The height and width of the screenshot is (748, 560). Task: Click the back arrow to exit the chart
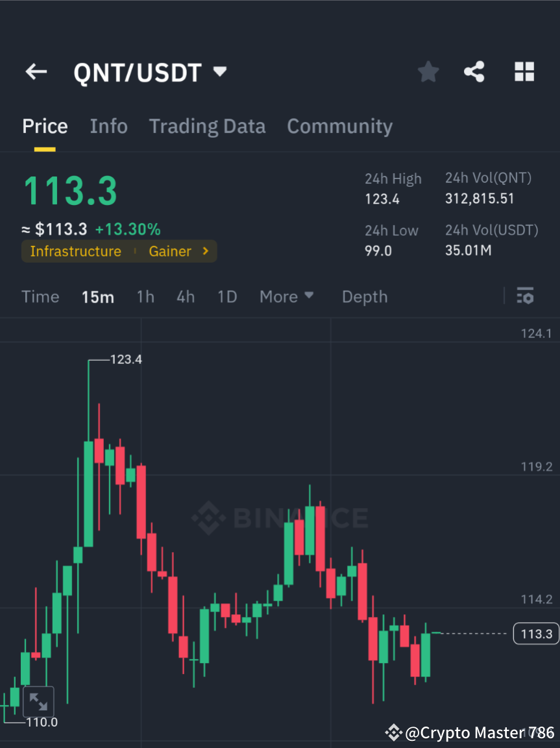point(36,72)
